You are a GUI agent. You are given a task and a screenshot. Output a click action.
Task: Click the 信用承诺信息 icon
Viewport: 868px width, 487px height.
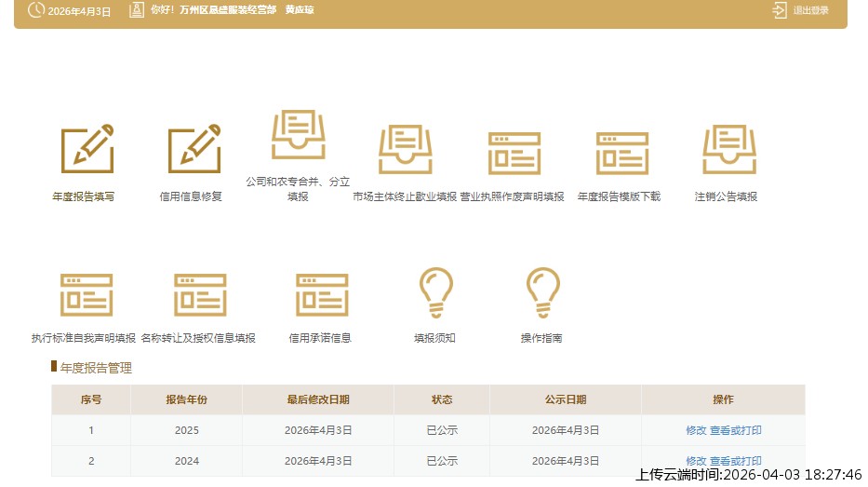pyautogui.click(x=321, y=295)
